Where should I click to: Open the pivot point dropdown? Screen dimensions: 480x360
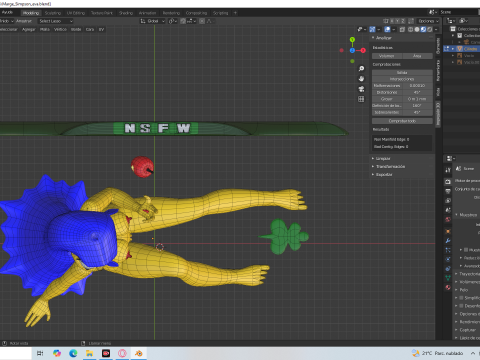point(173,21)
